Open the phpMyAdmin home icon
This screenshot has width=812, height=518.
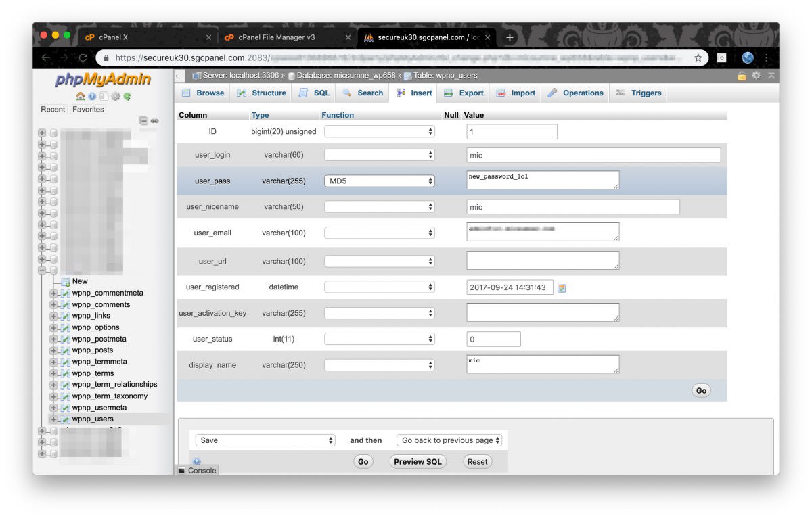click(x=81, y=97)
